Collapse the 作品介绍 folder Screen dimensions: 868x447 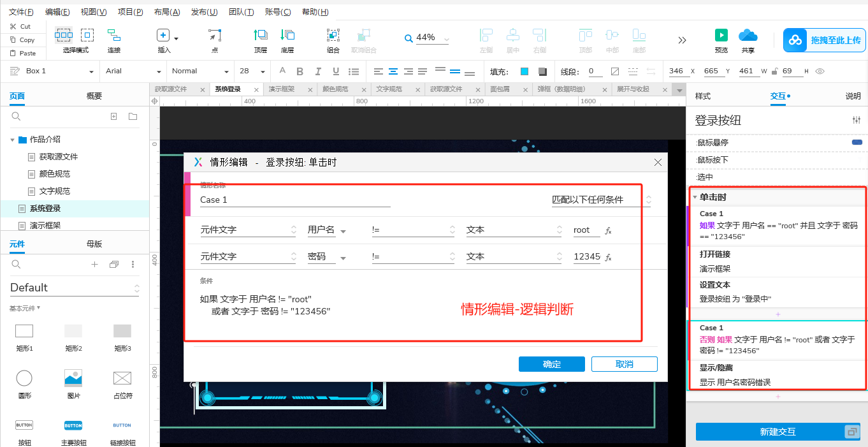pos(12,140)
